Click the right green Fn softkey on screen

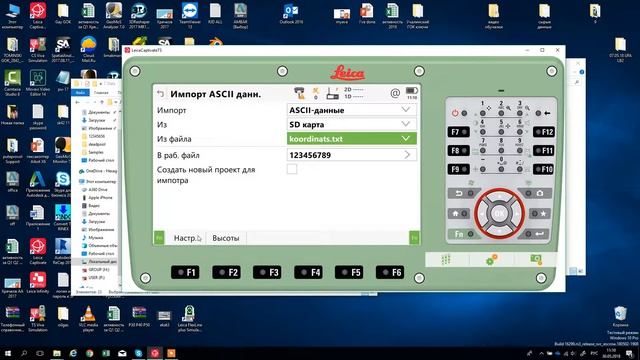coord(414,238)
